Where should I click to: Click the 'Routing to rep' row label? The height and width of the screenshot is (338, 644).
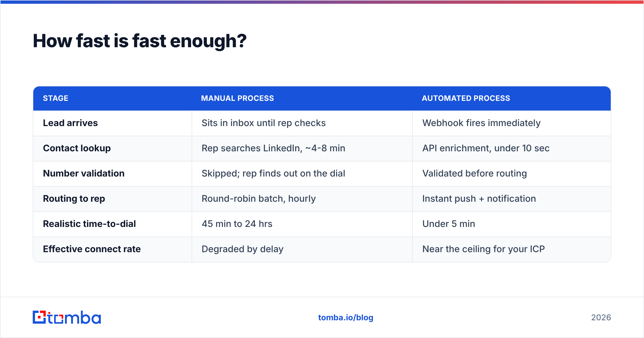pyautogui.click(x=74, y=199)
